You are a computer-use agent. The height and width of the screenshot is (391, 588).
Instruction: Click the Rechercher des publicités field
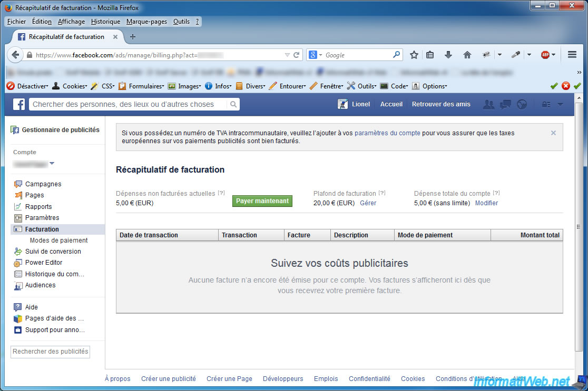point(50,352)
